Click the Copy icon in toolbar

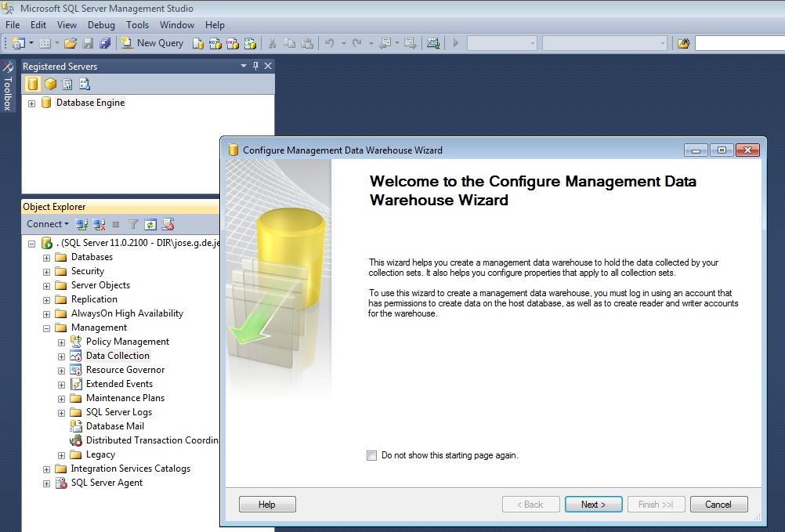289,44
